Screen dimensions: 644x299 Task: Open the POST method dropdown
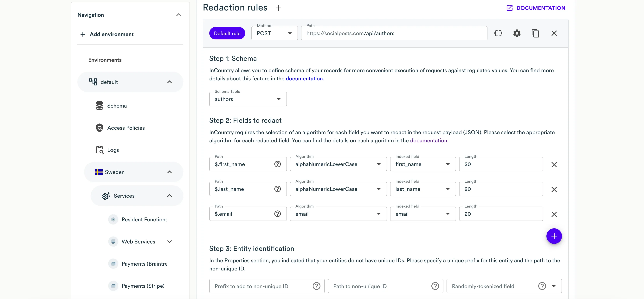coord(290,33)
